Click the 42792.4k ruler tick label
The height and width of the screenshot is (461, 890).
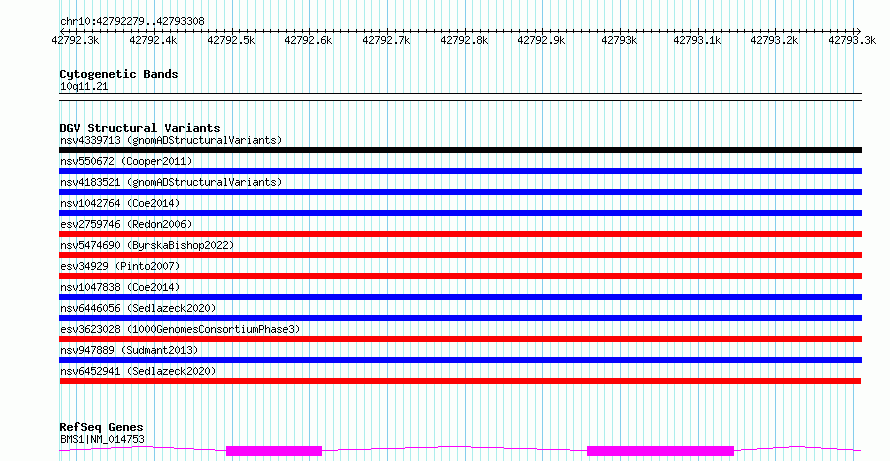[x=153, y=40]
